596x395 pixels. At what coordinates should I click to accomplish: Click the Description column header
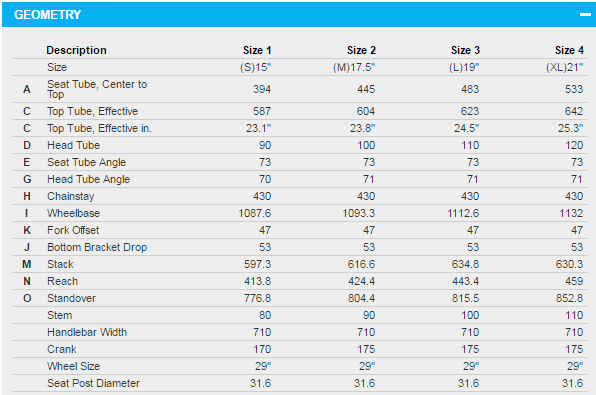pos(76,50)
